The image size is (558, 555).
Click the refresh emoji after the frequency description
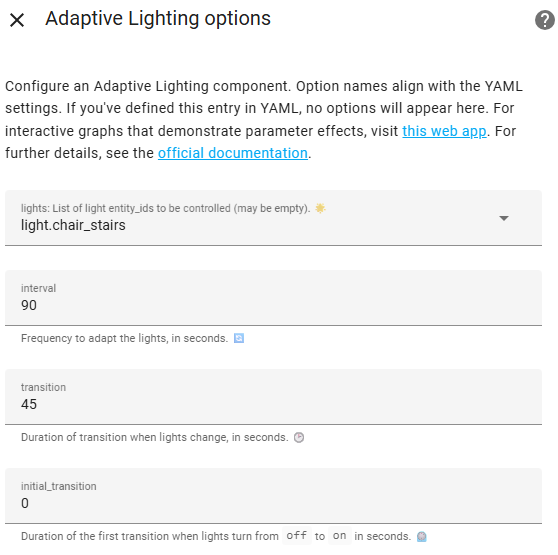[239, 338]
